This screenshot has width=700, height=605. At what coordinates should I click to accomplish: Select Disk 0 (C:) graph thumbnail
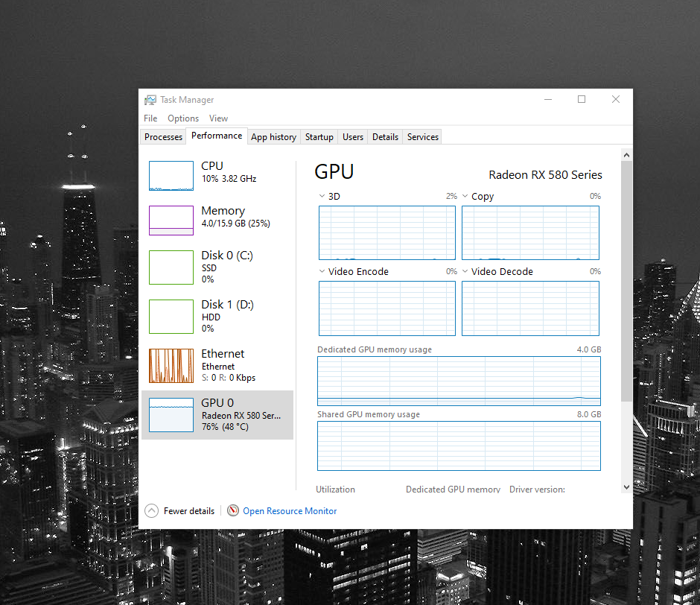pyautogui.click(x=171, y=267)
